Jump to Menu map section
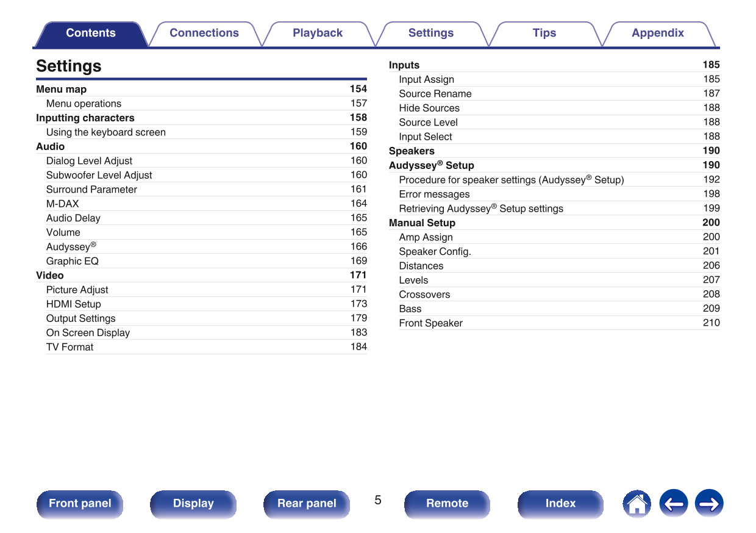This screenshot has width=756, height=533. tap(62, 90)
